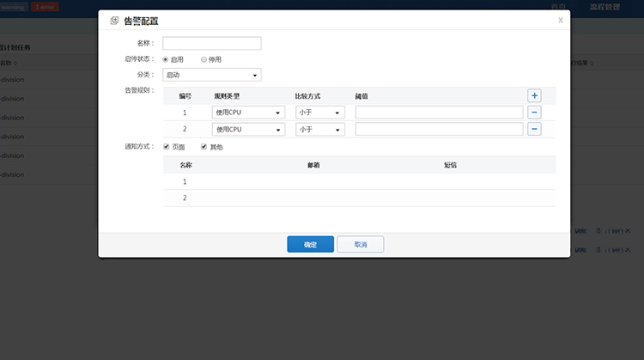Viewport: 644px width, 360px height.
Task: Select the 停用 radio option
Action: [204, 59]
